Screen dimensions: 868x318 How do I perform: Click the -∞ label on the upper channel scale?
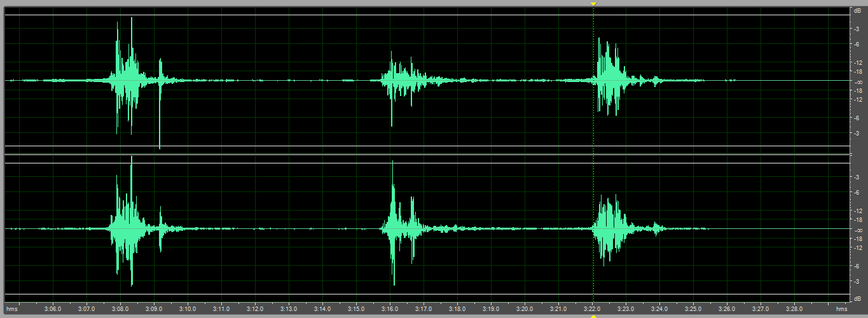(x=858, y=81)
